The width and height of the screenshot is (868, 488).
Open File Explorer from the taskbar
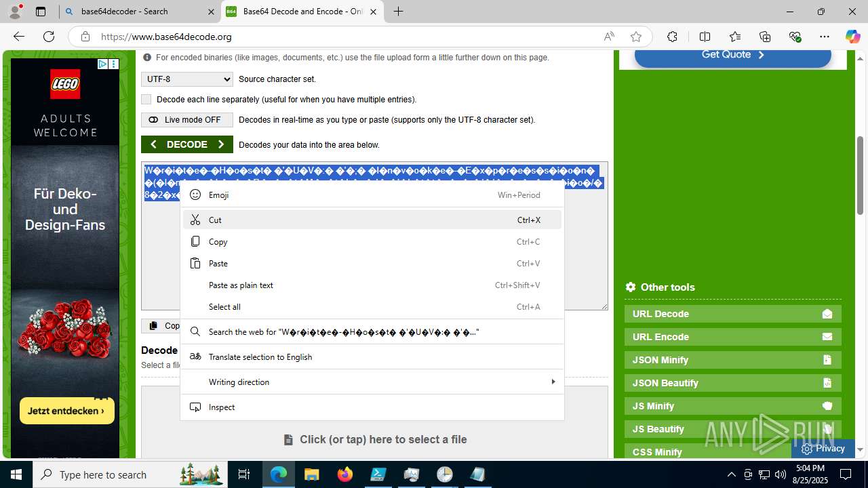pos(312,474)
